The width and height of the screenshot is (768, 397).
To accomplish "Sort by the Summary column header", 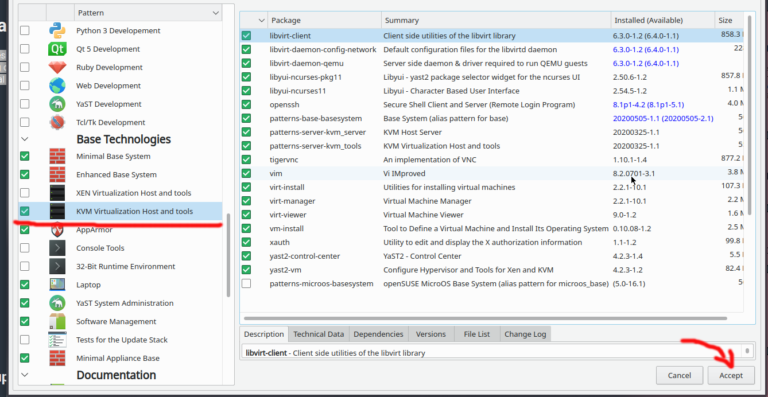I will (x=496, y=20).
